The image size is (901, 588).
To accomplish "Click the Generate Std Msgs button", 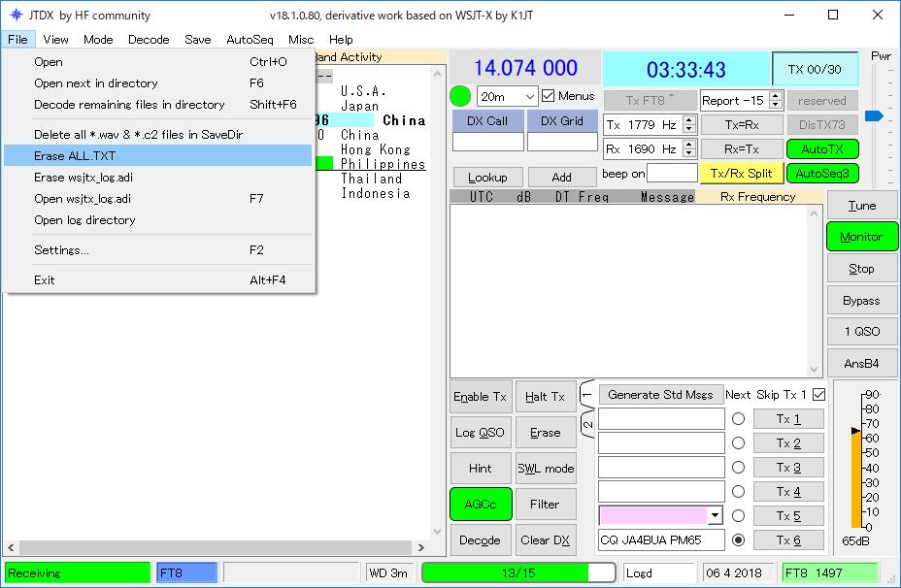I will [x=660, y=395].
